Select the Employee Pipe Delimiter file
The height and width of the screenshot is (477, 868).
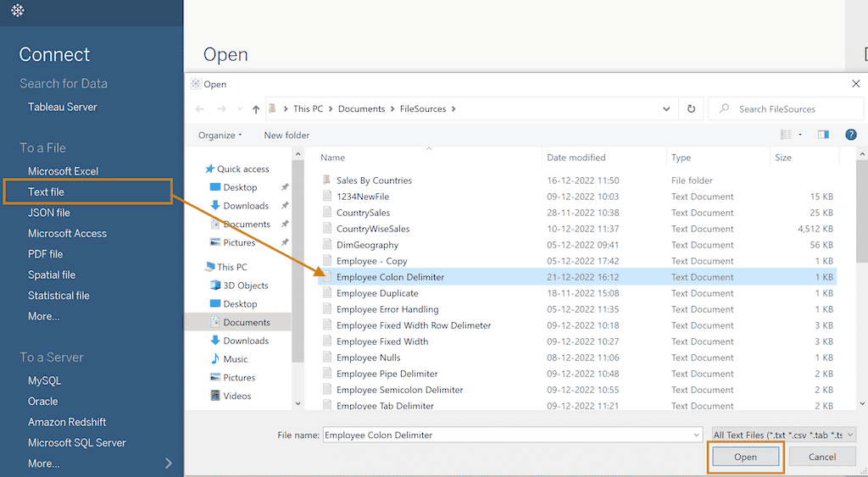pos(387,374)
